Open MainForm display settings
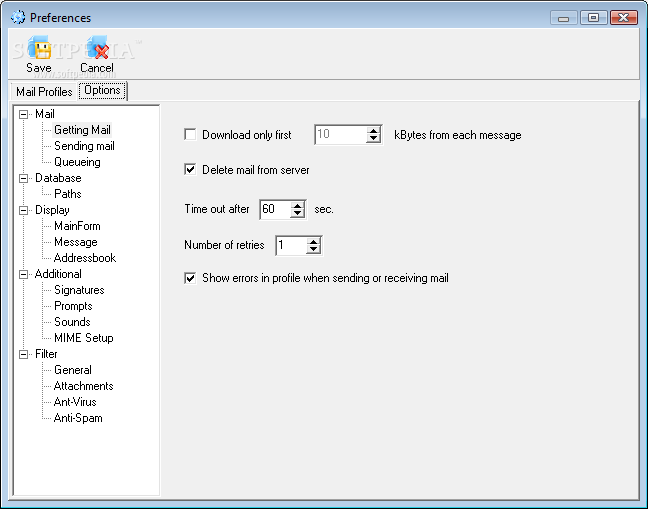The image size is (648, 509). coord(77,226)
